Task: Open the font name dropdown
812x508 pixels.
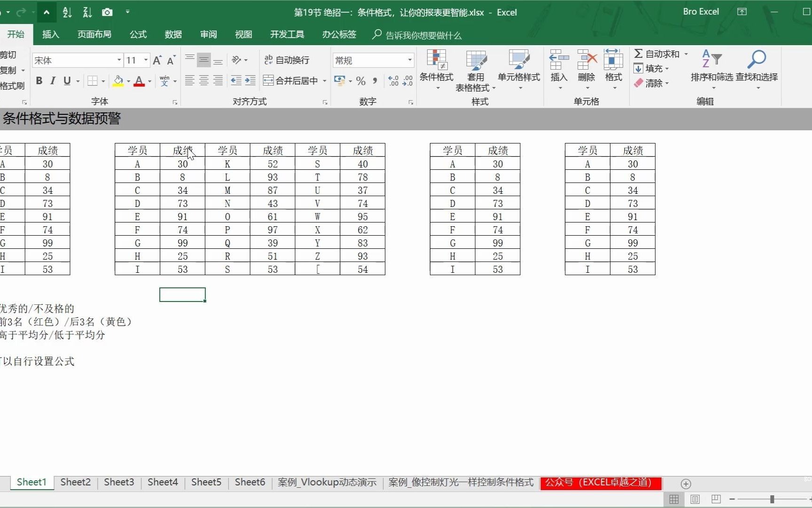Action: point(119,60)
